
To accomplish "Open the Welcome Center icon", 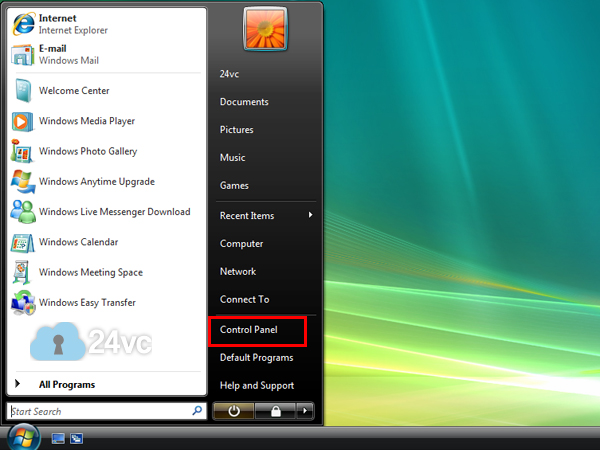I will 23,91.
